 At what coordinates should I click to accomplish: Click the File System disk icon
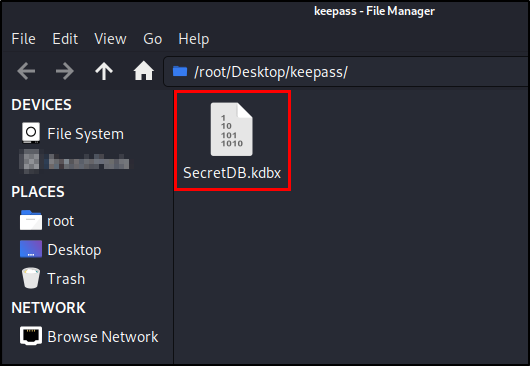coord(31,133)
